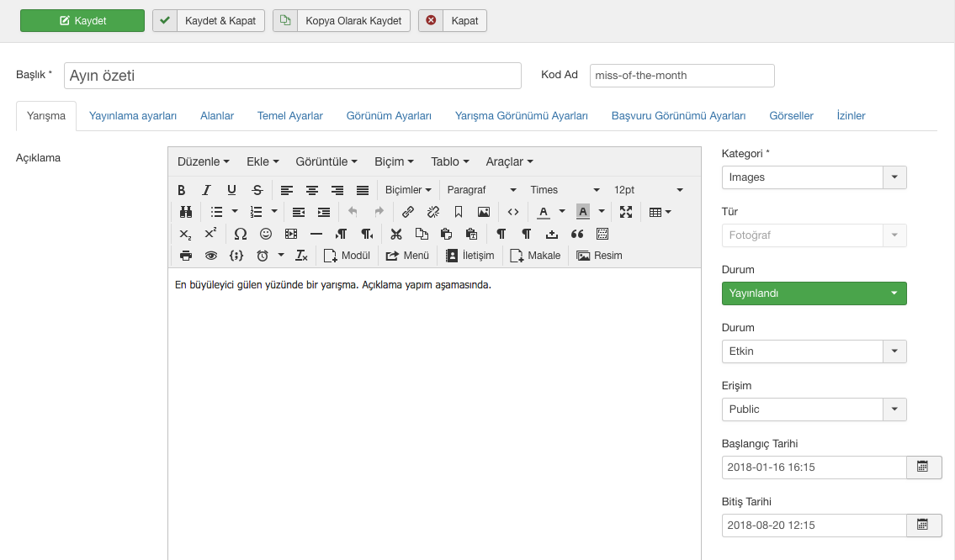Screen dimensions: 955x560
Task: Switch to the Yayınlama ayarları tab
Action: click(133, 116)
